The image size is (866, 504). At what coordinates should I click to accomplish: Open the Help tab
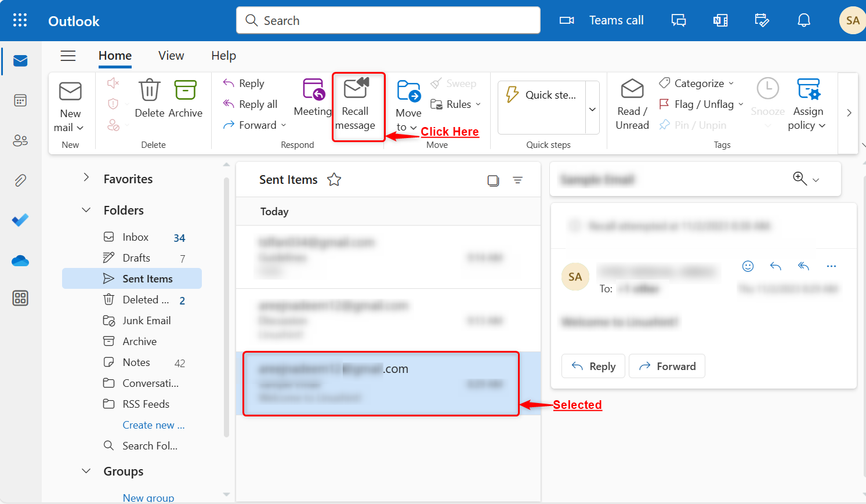coord(223,56)
